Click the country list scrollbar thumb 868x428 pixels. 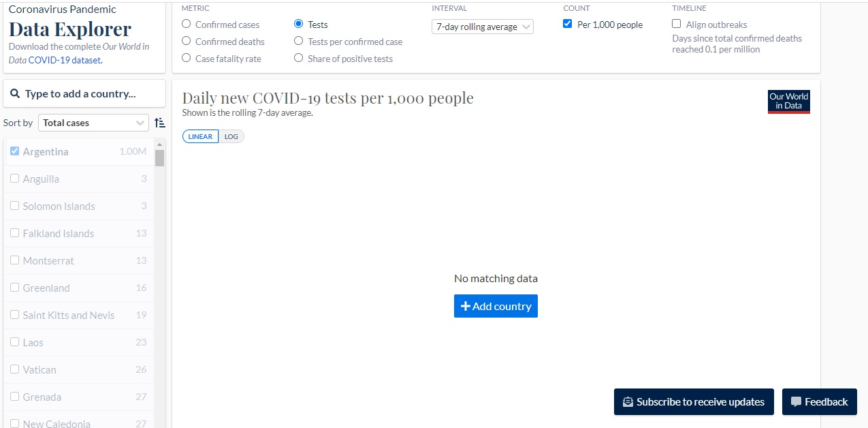point(159,158)
